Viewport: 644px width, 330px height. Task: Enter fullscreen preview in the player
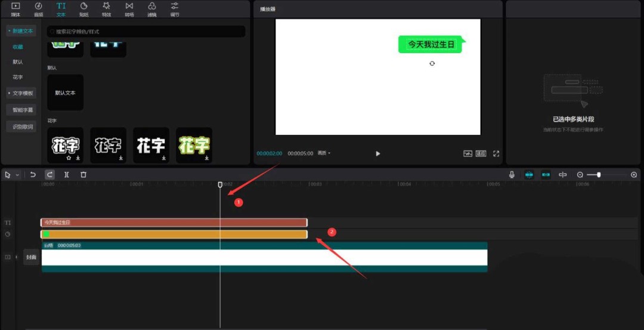click(496, 153)
